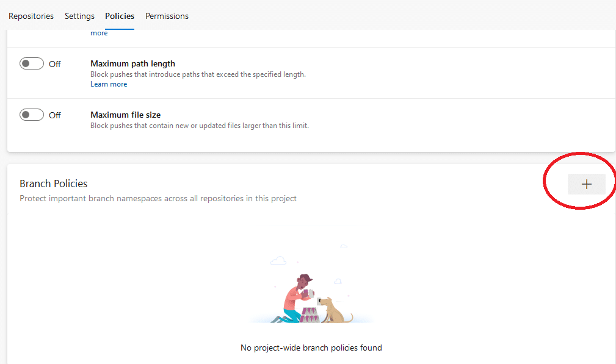
Task: Go to the Permissions tab
Action: pyautogui.click(x=167, y=16)
